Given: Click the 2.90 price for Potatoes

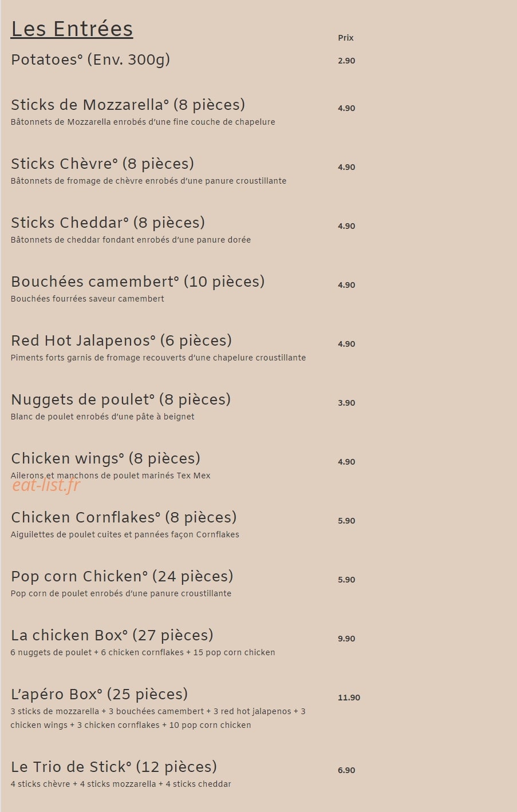Looking at the screenshot, I should tap(346, 61).
